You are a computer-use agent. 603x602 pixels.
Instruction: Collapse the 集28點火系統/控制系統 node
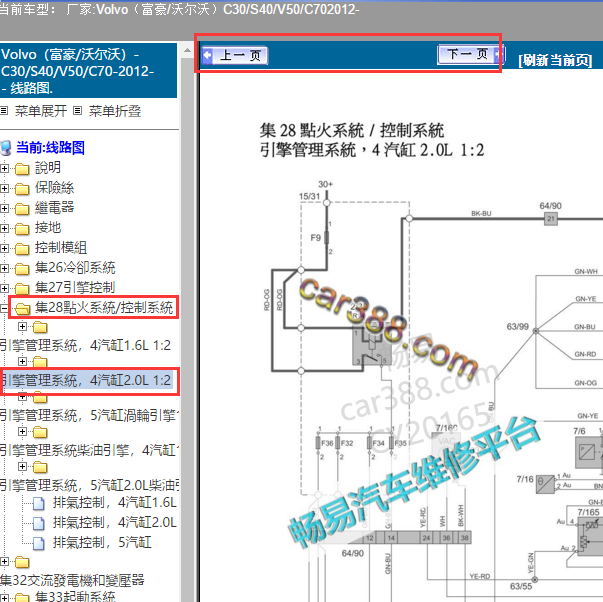pos(3,308)
